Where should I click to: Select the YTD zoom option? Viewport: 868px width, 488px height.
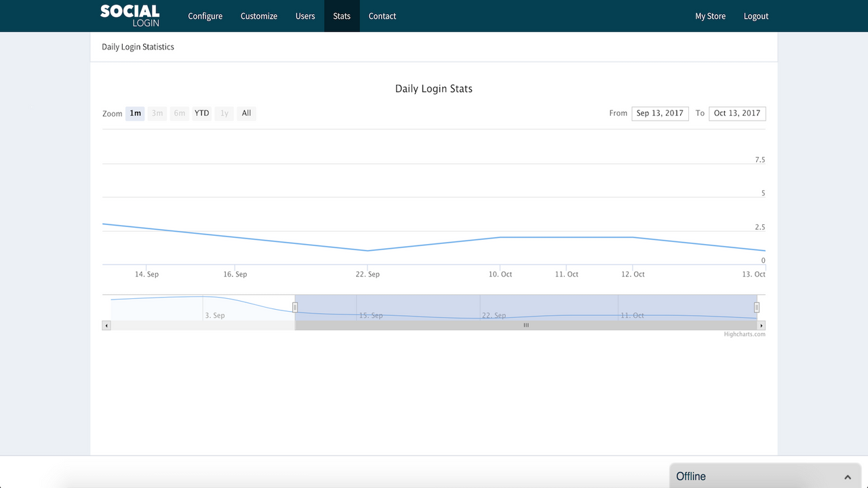tap(201, 113)
